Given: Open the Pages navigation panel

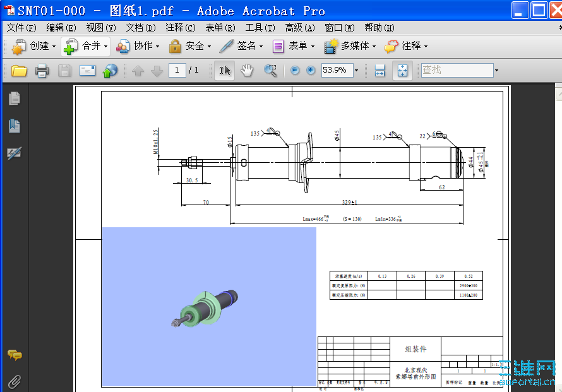Looking at the screenshot, I should click(14, 98).
